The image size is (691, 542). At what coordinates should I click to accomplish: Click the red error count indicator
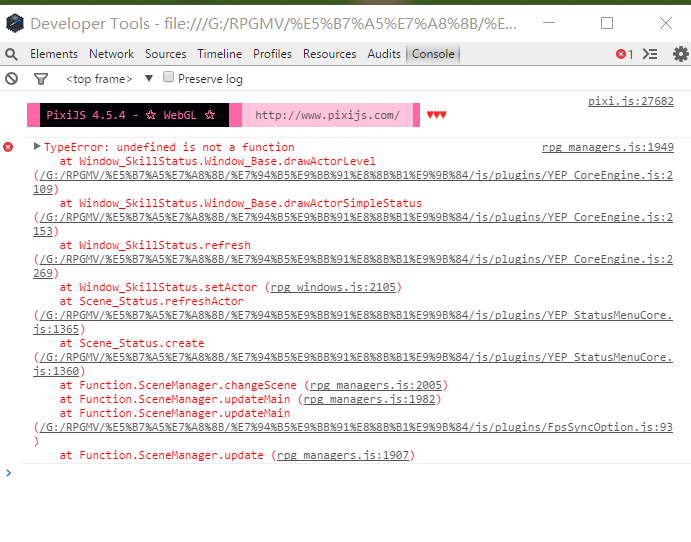click(x=624, y=54)
